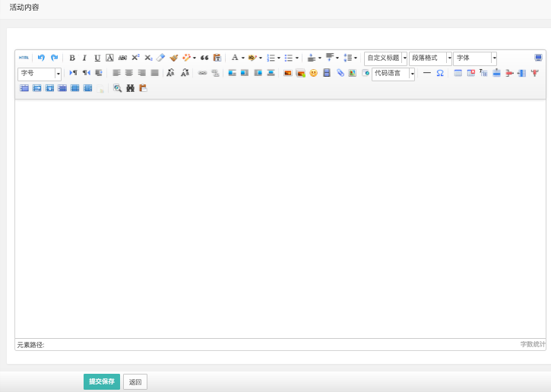Align text left
This screenshot has height=392, width=551.
[x=116, y=73]
